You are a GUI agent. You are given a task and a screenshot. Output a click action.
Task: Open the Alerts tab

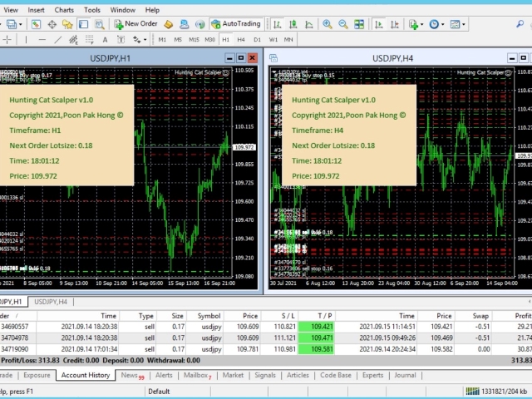(x=164, y=375)
